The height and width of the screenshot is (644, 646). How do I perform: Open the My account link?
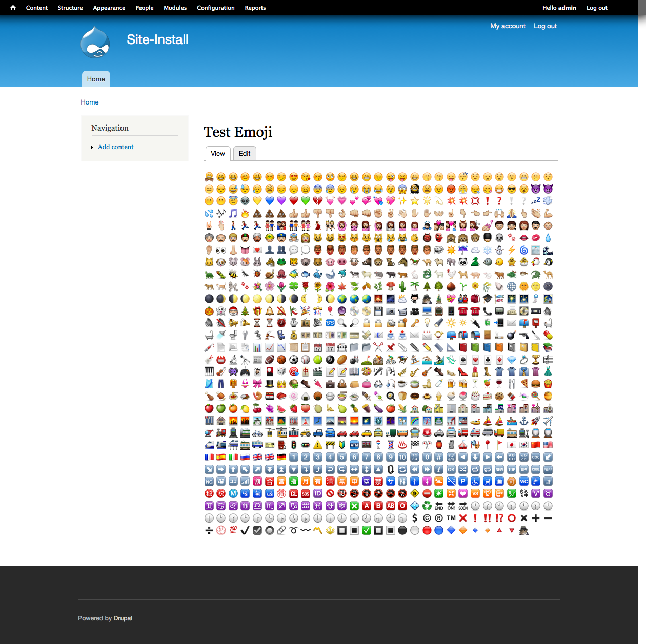508,26
